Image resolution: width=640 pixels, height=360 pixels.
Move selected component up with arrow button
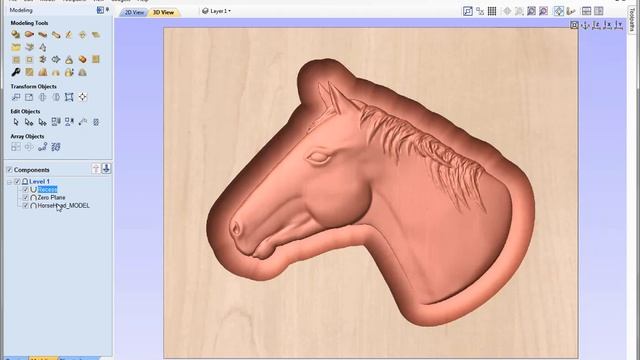tap(96, 169)
